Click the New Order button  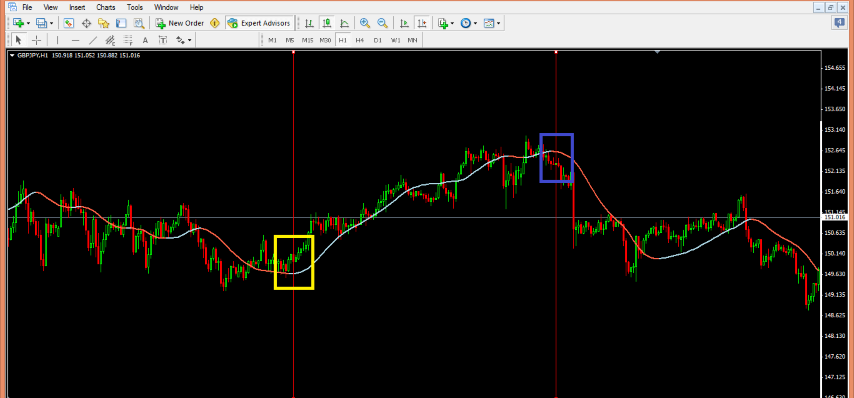coord(180,23)
